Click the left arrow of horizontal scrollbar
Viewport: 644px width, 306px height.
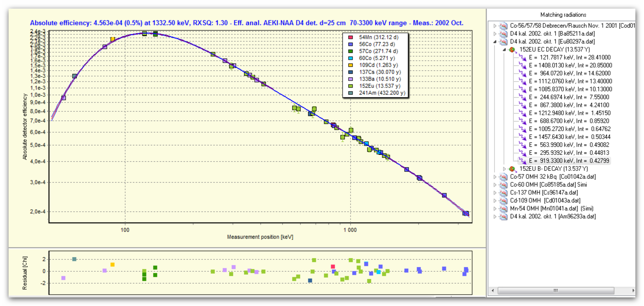493,290
